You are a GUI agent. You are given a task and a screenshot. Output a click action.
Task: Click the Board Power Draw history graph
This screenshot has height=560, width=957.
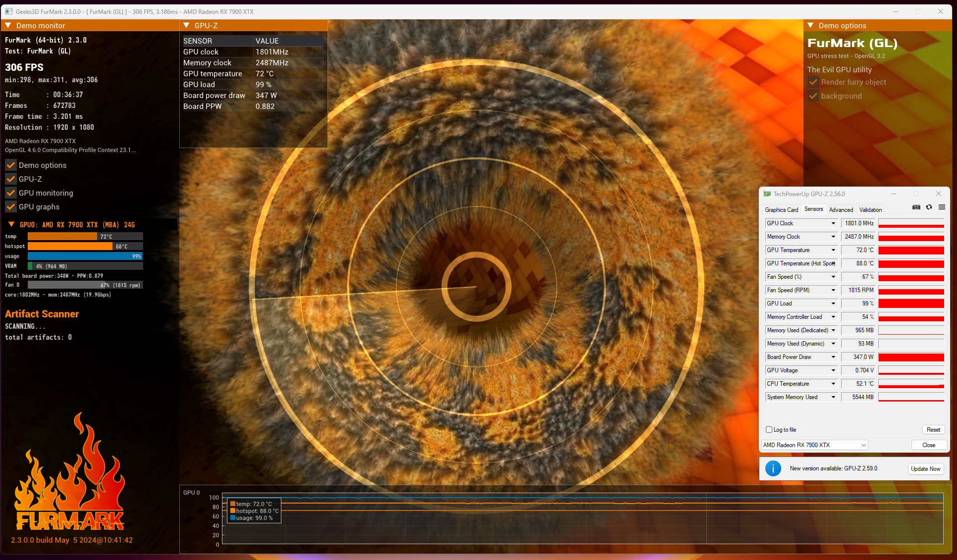[x=911, y=357]
